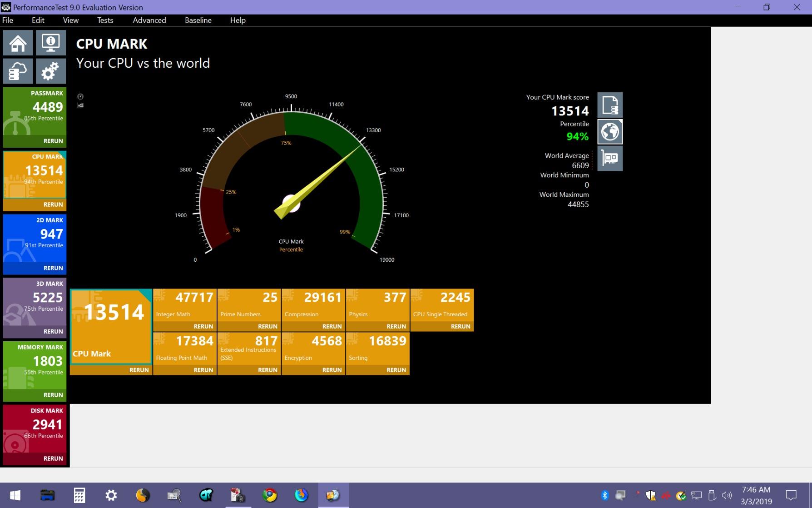Click the Home icon button
Image resolution: width=812 pixels, height=508 pixels.
[x=18, y=43]
